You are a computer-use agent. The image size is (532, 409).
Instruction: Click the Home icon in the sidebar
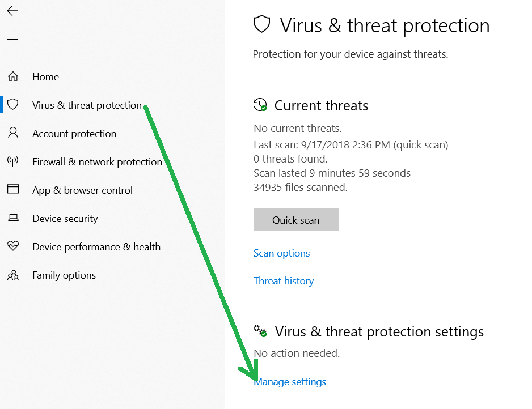click(x=12, y=76)
